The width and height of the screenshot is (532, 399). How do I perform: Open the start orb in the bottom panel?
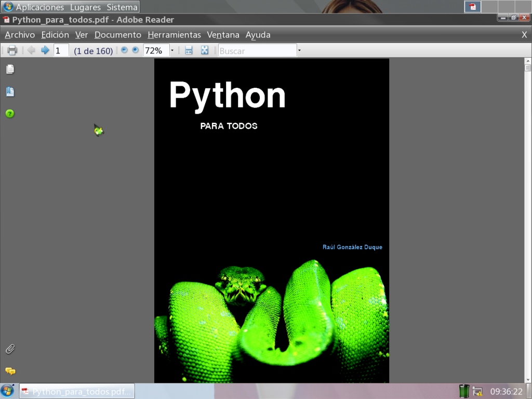click(7, 391)
